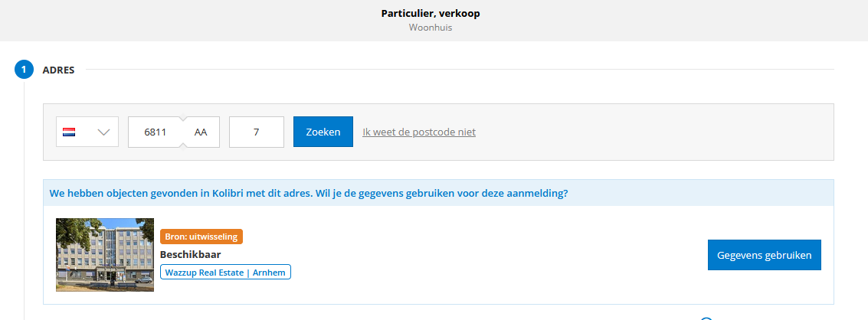This screenshot has height=320, width=868.
Task: Click the Zoeken button
Action: pyautogui.click(x=323, y=132)
